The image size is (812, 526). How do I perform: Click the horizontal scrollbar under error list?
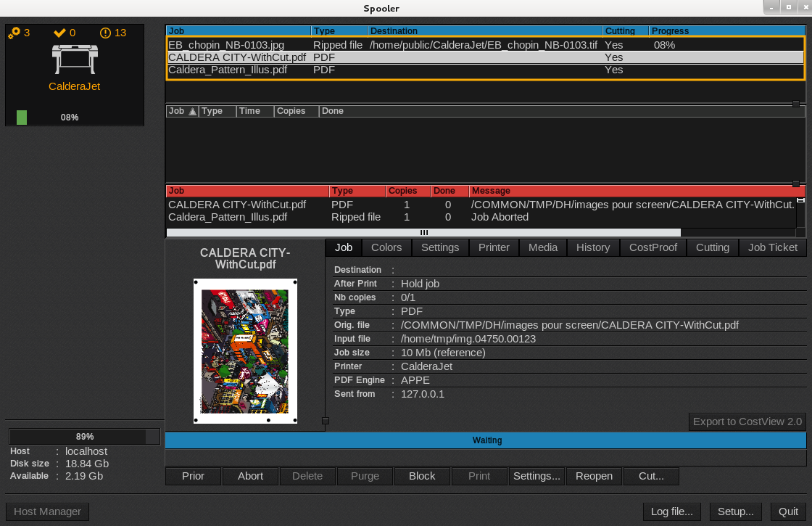click(x=423, y=233)
